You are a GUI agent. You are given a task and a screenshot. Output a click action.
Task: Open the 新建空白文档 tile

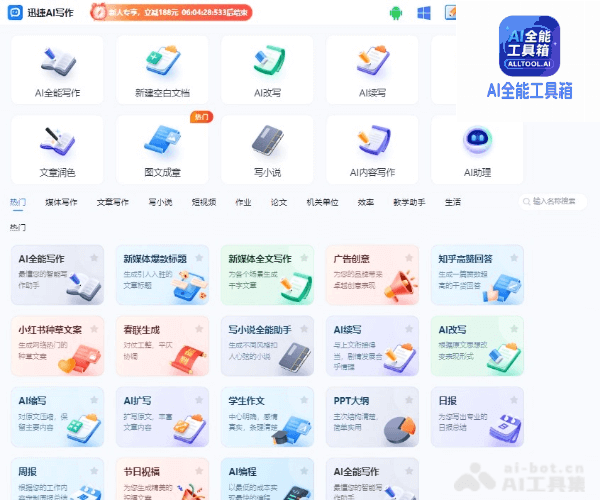click(x=162, y=70)
